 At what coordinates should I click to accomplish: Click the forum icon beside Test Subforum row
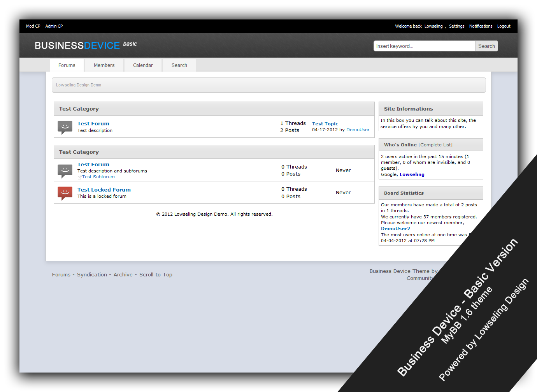click(65, 171)
